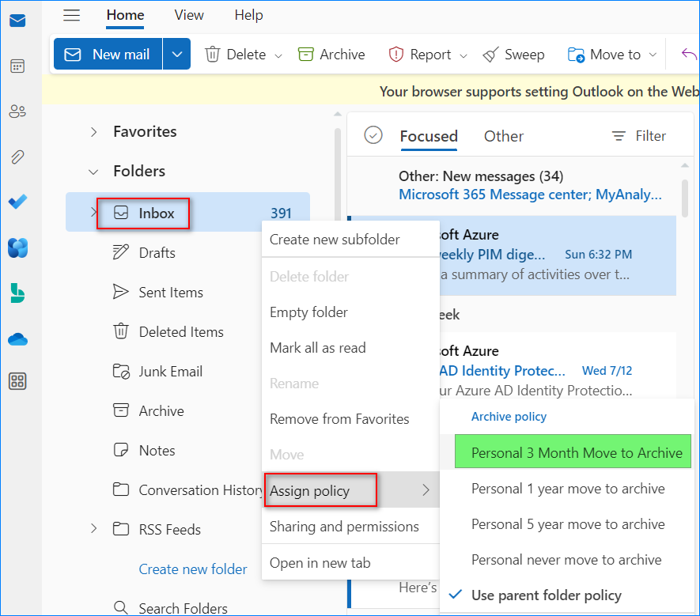Choose Use parent folder policy option

point(547,595)
